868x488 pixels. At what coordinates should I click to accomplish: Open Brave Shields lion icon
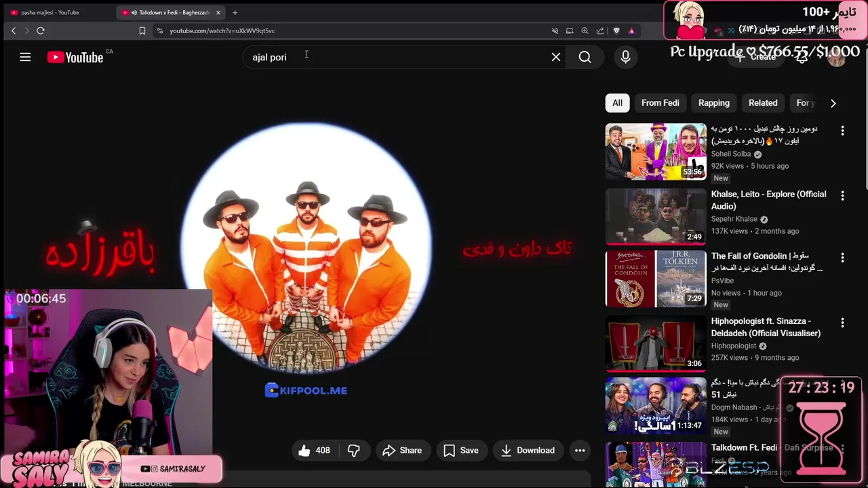coord(616,30)
